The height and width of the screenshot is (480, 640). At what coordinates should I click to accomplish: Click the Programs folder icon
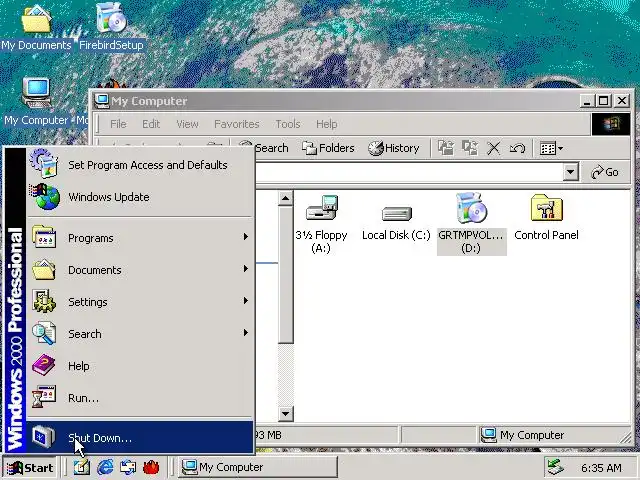click(x=44, y=237)
